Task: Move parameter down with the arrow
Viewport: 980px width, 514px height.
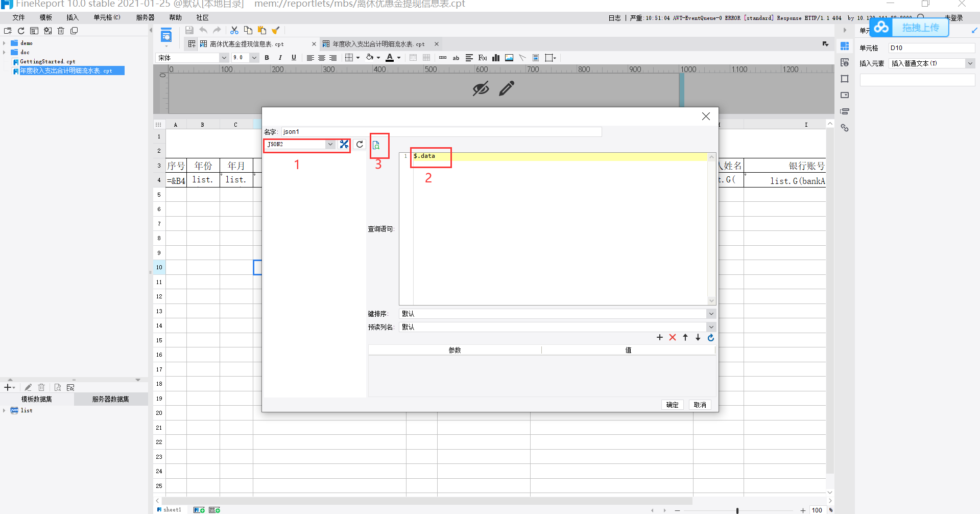Action: (x=698, y=337)
